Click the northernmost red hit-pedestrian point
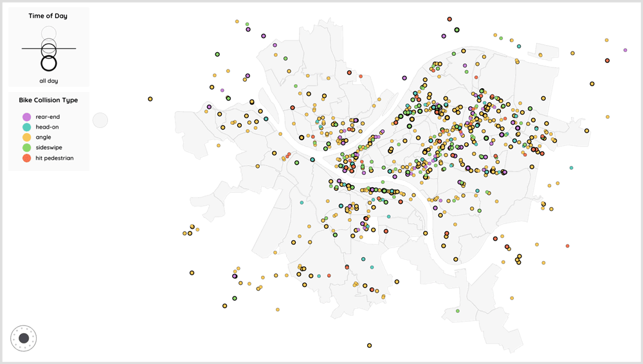Screen dimensions: 643x364 (x=449, y=19)
